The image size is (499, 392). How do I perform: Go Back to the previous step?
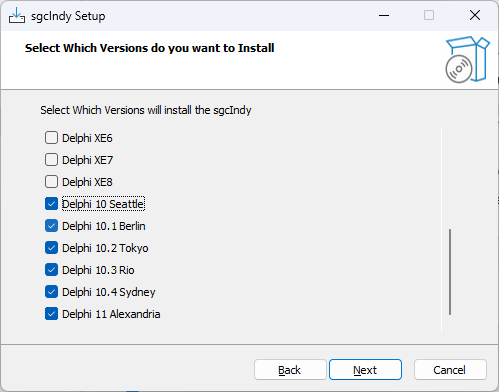(x=290, y=370)
